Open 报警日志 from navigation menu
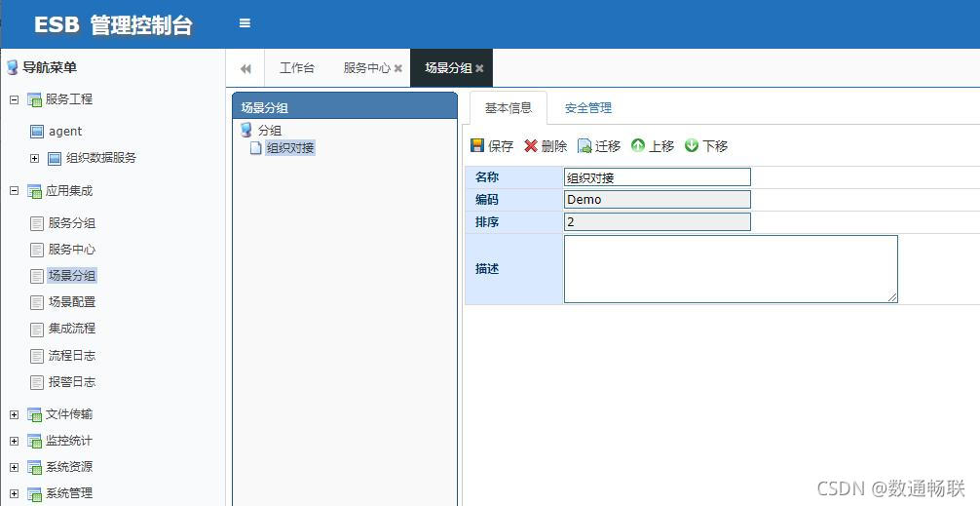This screenshot has height=506, width=980. (72, 382)
